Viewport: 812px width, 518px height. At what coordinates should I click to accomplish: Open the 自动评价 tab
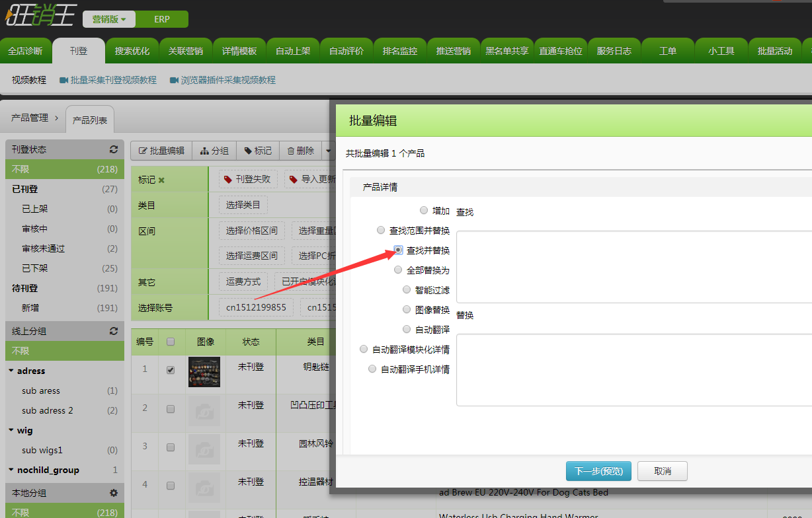(x=346, y=51)
